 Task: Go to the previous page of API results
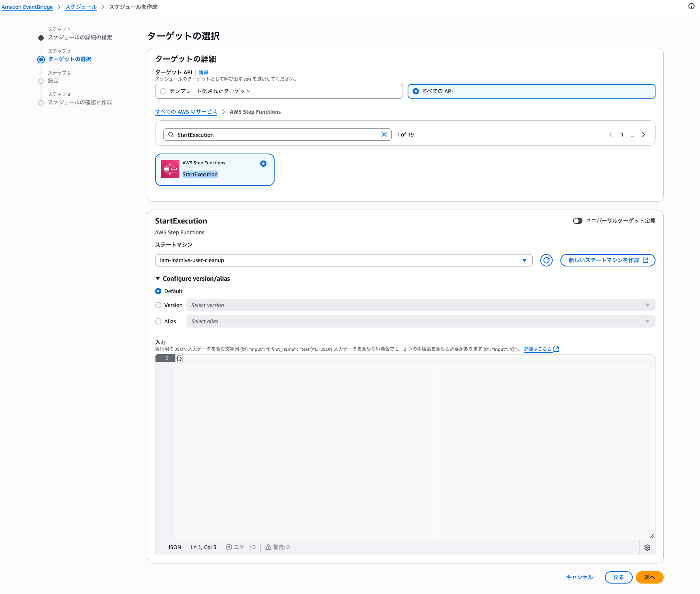[611, 135]
